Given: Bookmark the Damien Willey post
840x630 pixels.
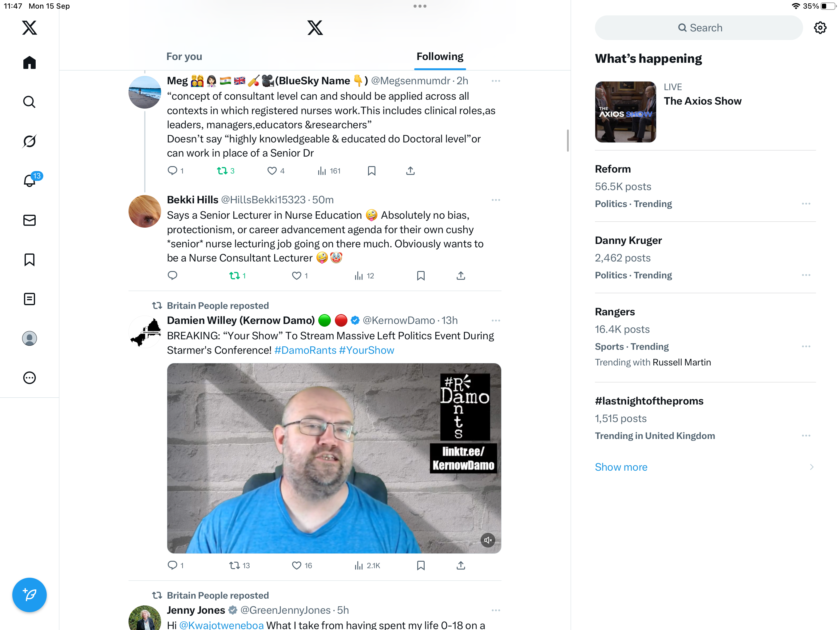Looking at the screenshot, I should pos(420,565).
